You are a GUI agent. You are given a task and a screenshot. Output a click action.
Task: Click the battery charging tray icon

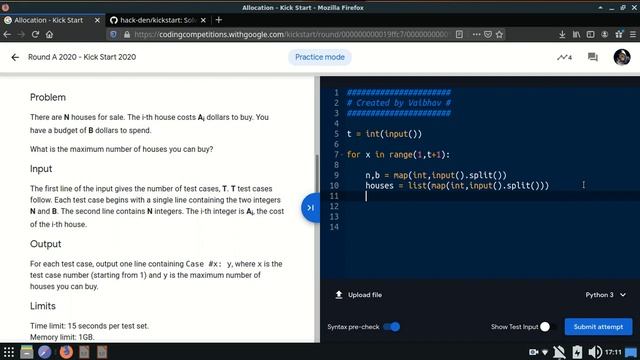click(577, 352)
